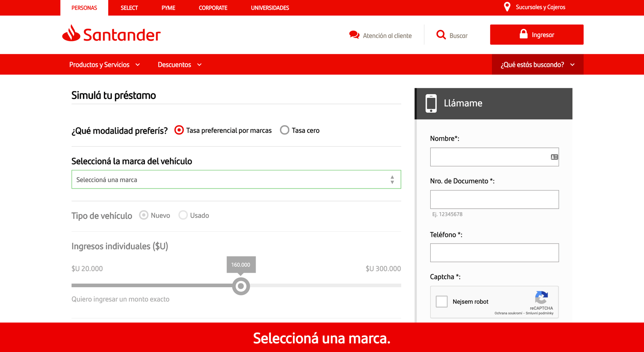Click the phone icon in Llámame header
This screenshot has height=352, width=644.
click(x=431, y=104)
